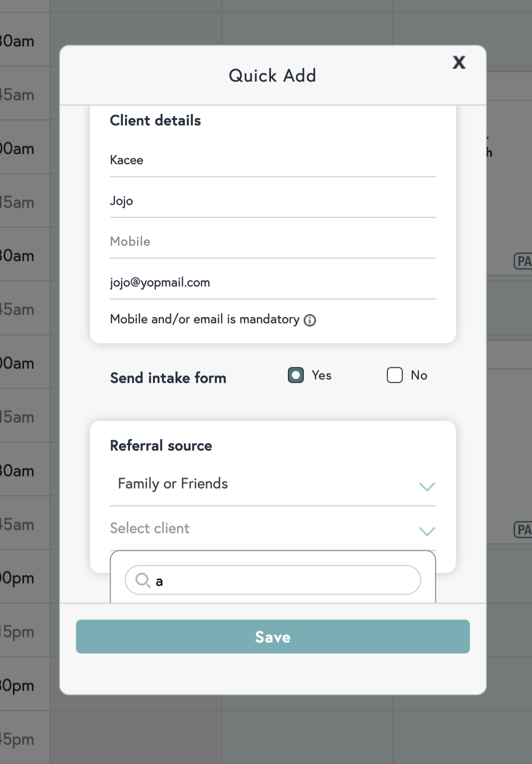Click the PA badge near lower right
The width and height of the screenshot is (532, 764).
[x=523, y=529]
